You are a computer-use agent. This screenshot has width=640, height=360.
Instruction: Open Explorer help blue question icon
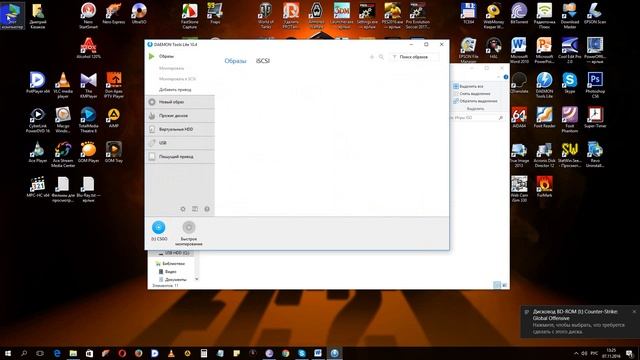[x=506, y=77]
